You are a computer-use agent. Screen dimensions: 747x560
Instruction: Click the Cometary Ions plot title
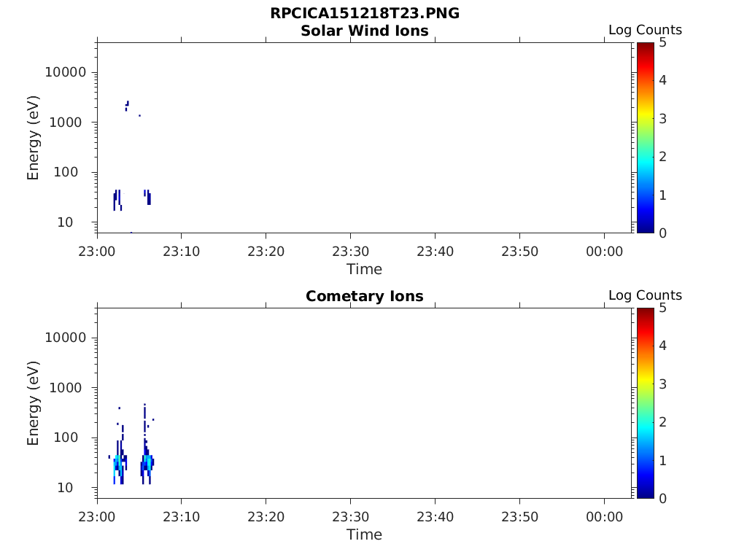point(365,296)
